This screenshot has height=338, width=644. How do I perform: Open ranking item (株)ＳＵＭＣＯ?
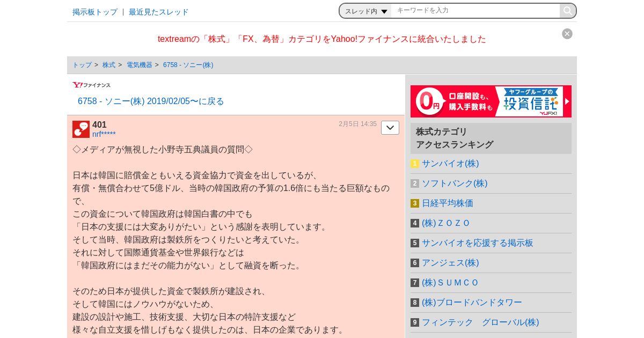pos(450,283)
